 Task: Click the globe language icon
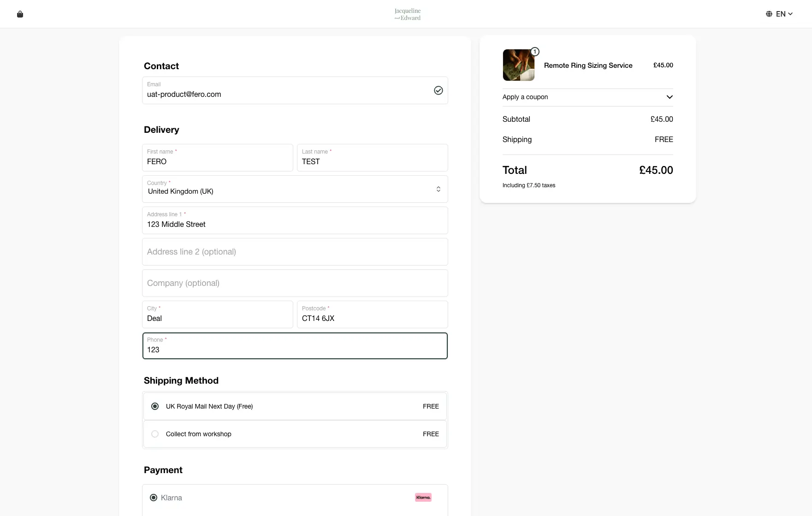click(x=769, y=14)
